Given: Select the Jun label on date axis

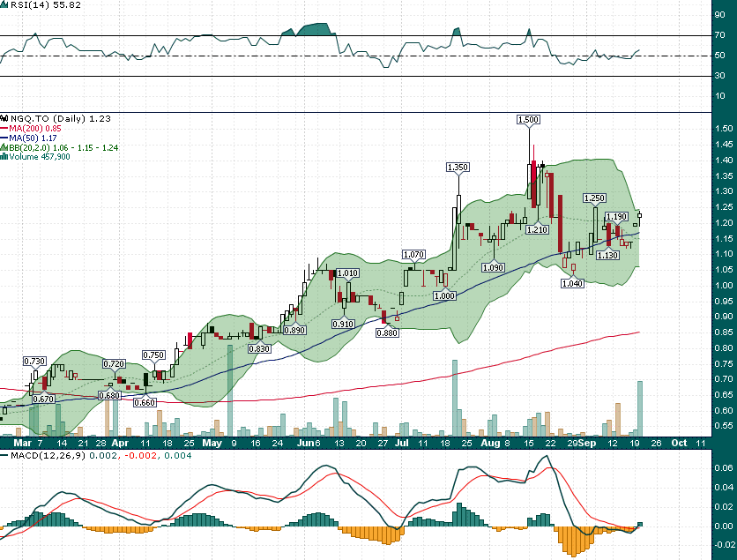Looking at the screenshot, I should point(305,443).
